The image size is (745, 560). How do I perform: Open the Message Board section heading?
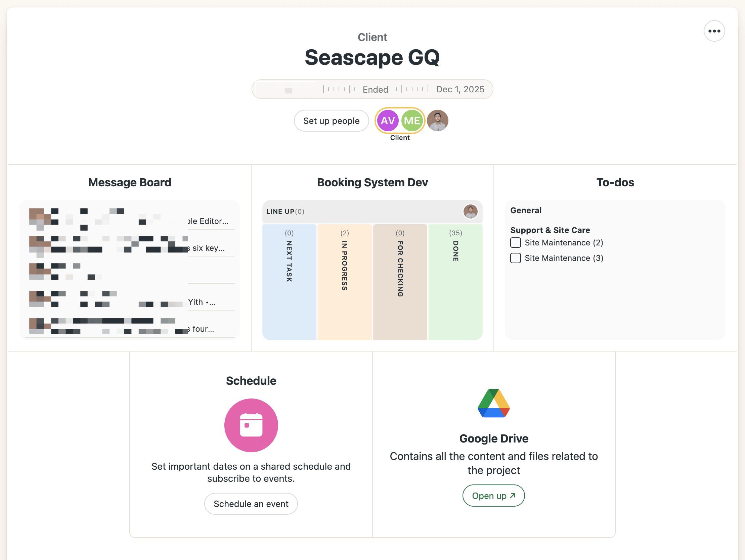[x=130, y=183]
